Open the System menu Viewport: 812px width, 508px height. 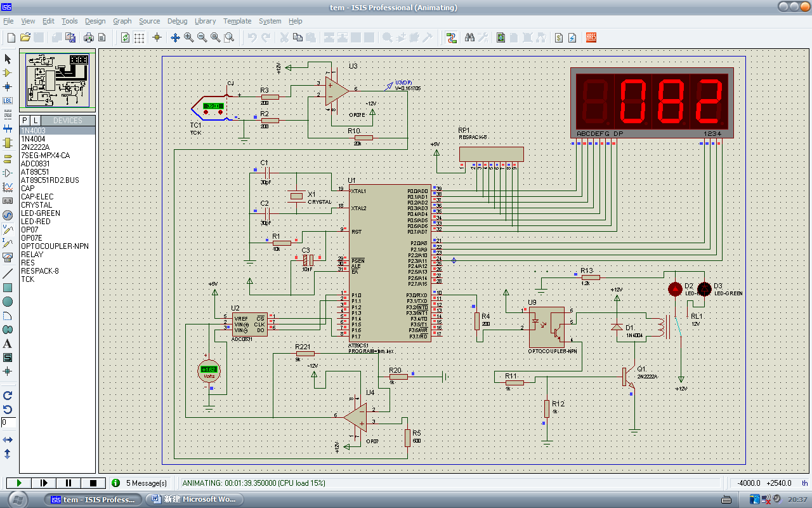(x=270, y=21)
